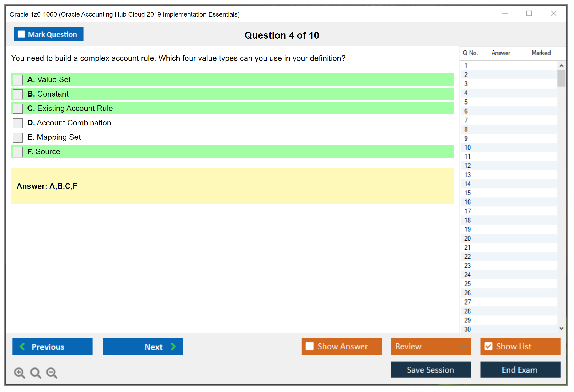Click the green Next arrow icon
The width and height of the screenshot is (574, 392).
pyautogui.click(x=174, y=347)
